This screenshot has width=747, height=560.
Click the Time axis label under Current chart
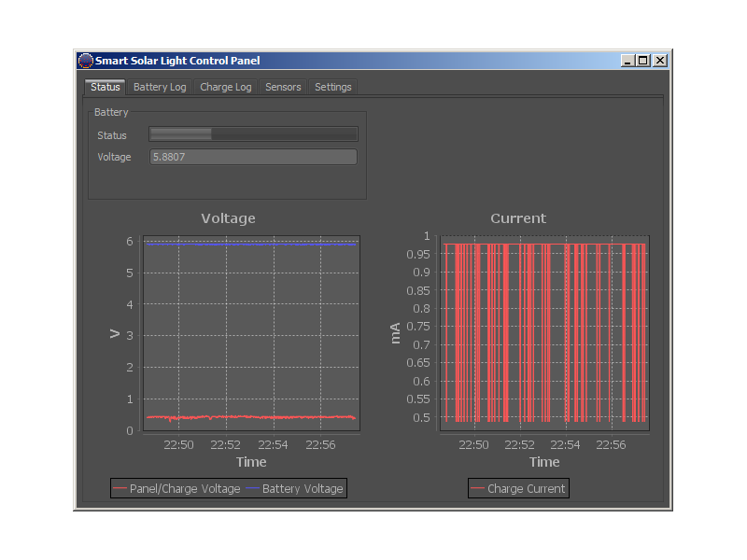pyautogui.click(x=544, y=462)
